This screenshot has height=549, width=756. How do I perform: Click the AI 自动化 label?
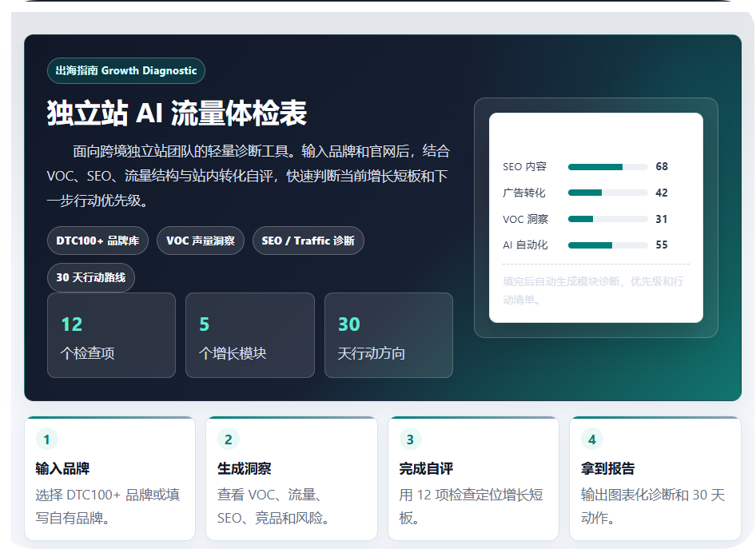coord(525,245)
